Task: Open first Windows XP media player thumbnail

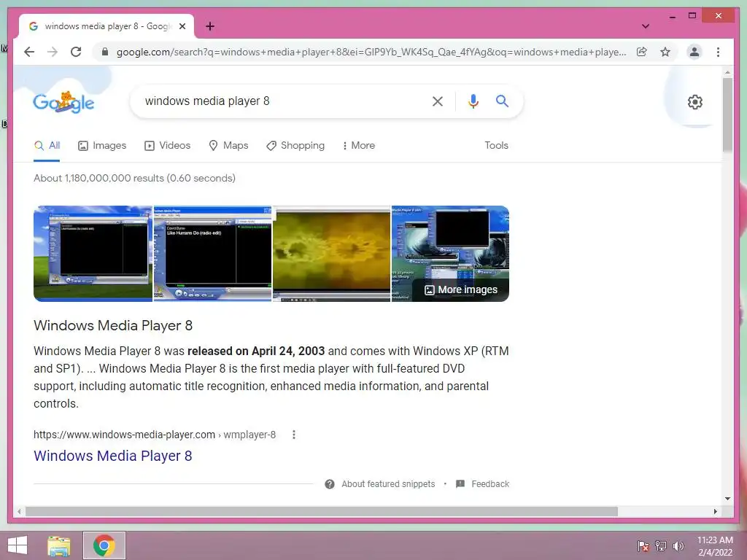Action: pyautogui.click(x=93, y=253)
